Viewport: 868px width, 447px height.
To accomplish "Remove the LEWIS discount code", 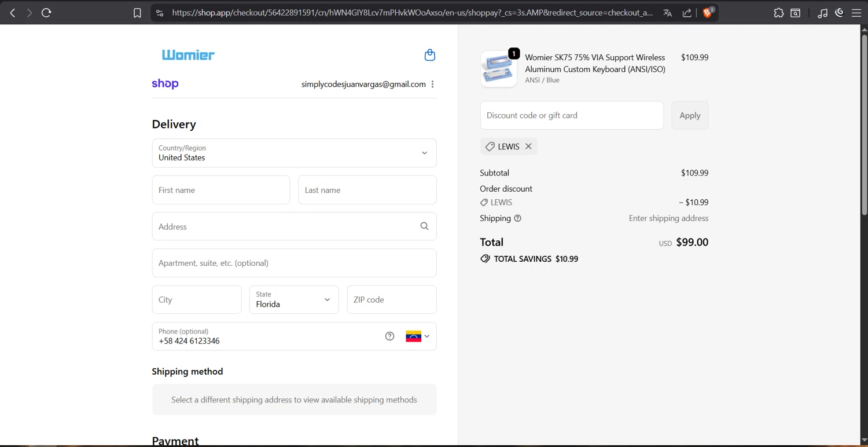I will (528, 146).
